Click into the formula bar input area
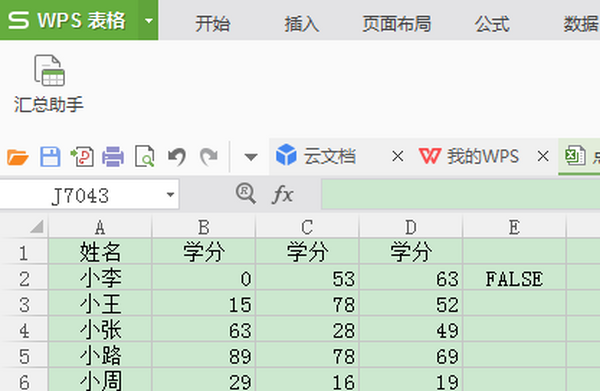 pyautogui.click(x=461, y=194)
